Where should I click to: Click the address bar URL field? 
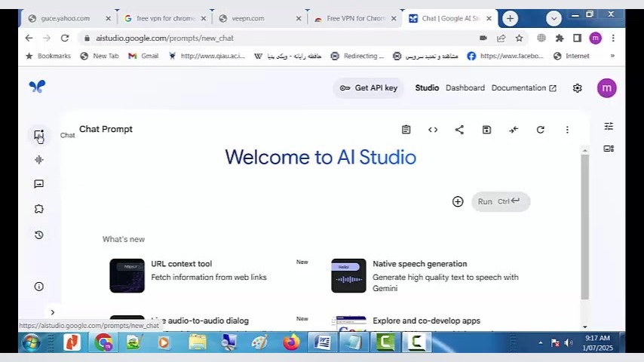(279, 38)
